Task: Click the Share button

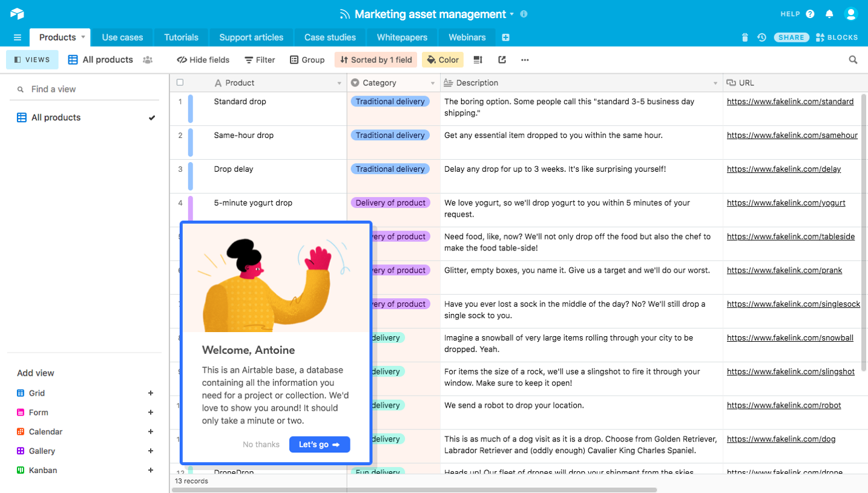Action: click(791, 38)
